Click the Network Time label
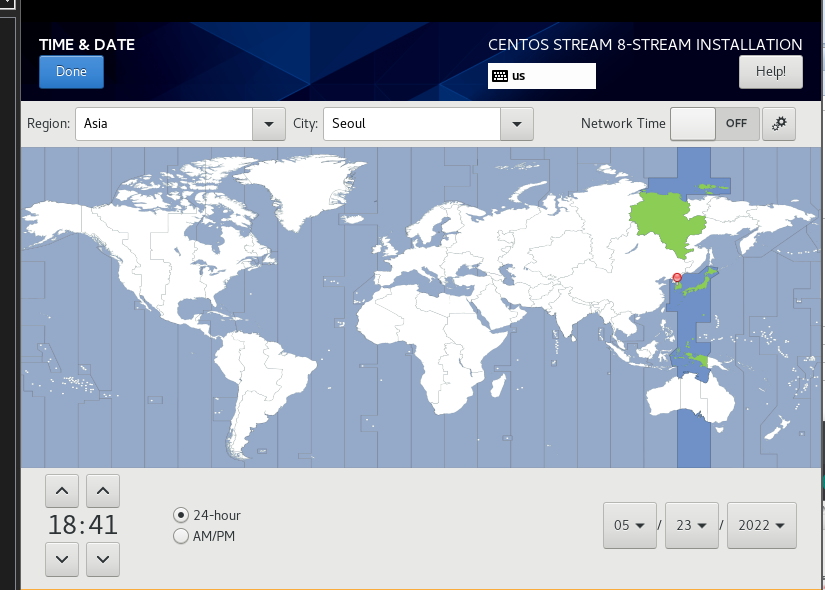This screenshot has height=590, width=825. [x=623, y=124]
